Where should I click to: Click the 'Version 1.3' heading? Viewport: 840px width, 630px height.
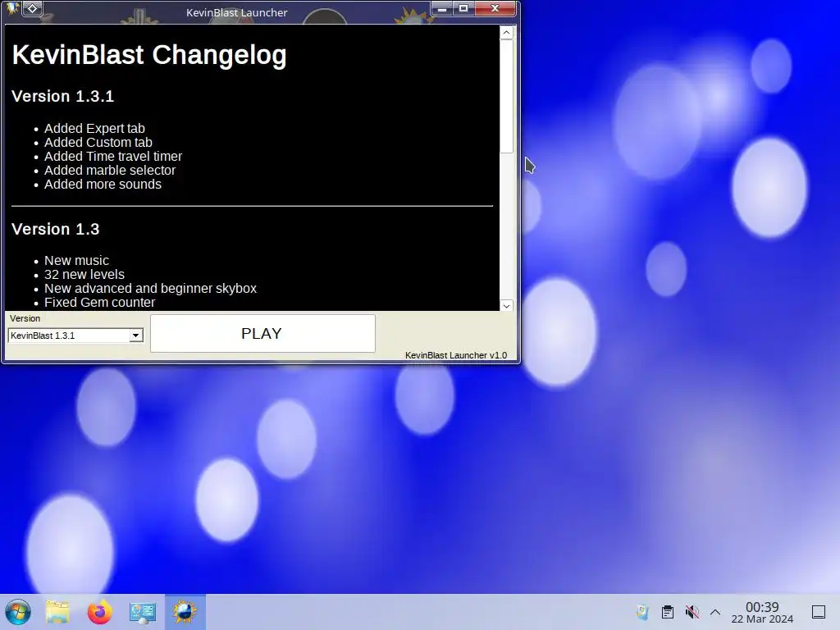56,230
